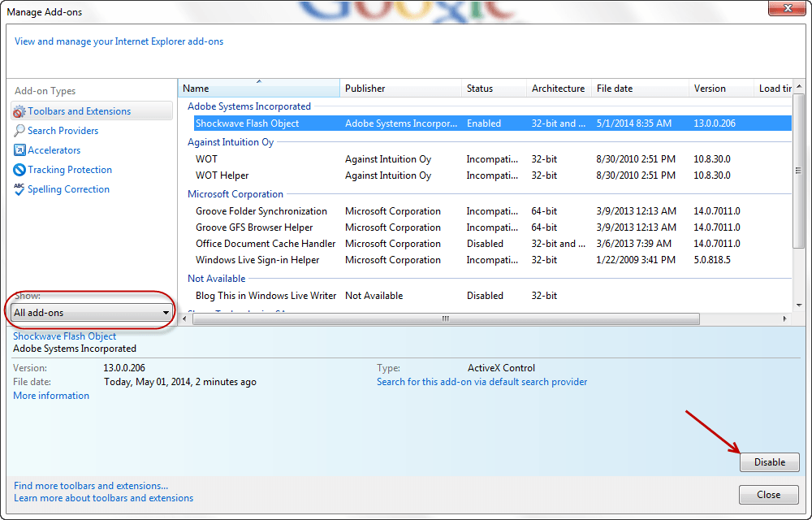Select Groove GFS Browser Helper row
This screenshot has height=520, width=812.
click(x=493, y=227)
